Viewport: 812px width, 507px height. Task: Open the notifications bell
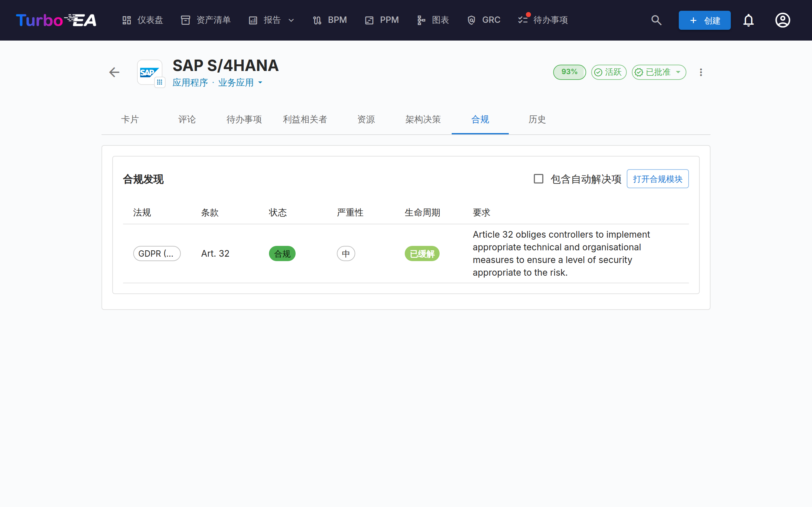point(748,20)
